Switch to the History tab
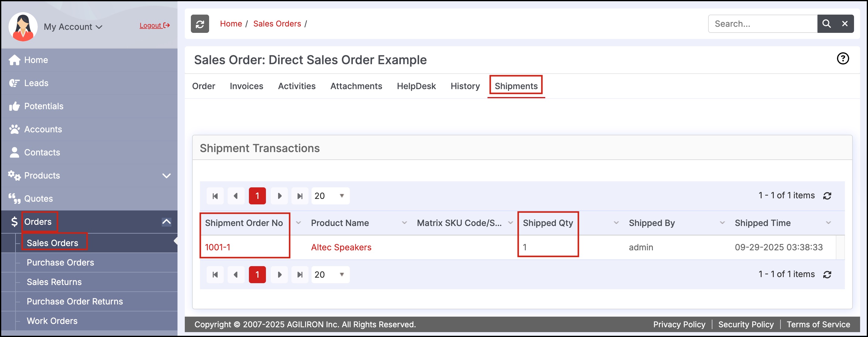 [x=465, y=86]
